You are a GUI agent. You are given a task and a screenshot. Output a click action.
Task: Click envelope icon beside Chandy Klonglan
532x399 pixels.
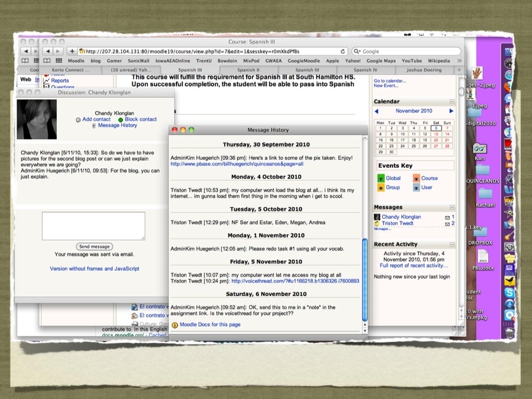(447, 218)
